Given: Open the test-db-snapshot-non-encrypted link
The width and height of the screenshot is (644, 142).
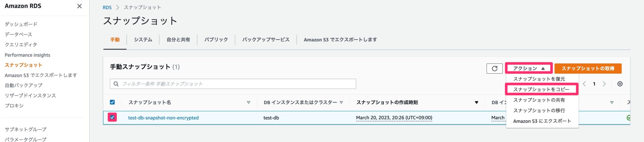Looking at the screenshot, I should click(x=163, y=118).
